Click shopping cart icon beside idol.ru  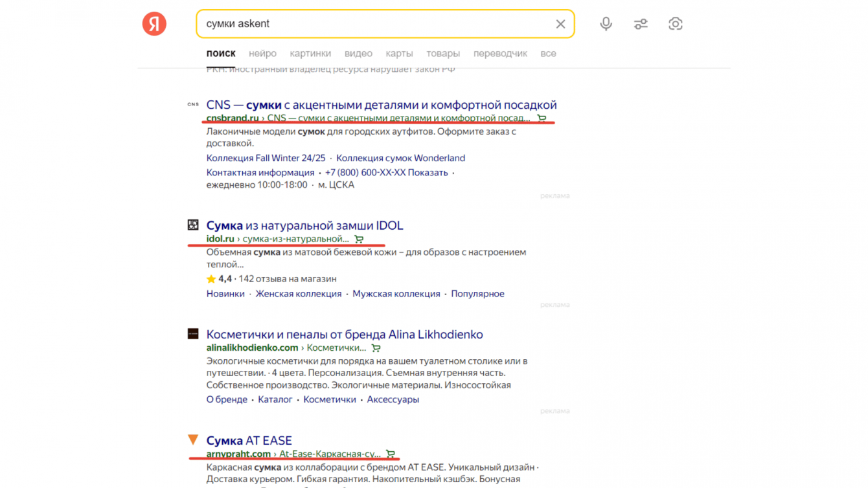point(359,239)
